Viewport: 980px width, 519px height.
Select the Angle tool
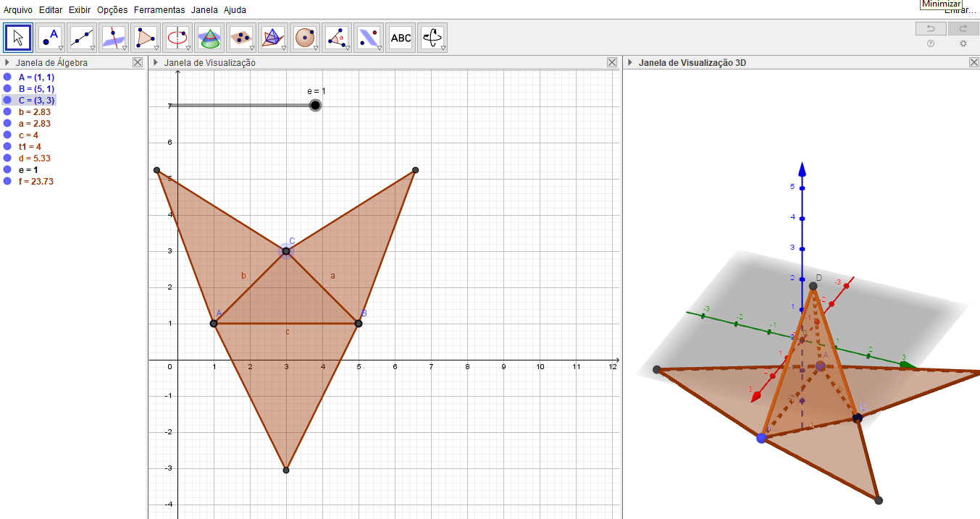coord(337,37)
